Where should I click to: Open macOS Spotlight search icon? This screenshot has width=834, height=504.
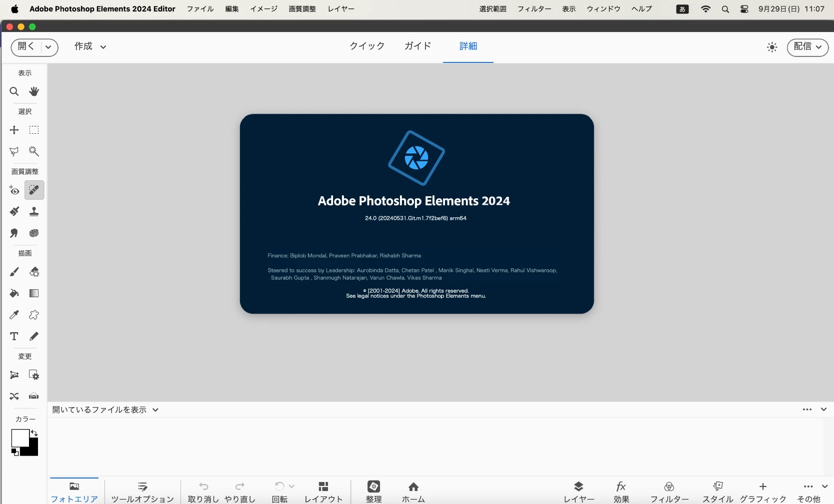click(x=725, y=9)
